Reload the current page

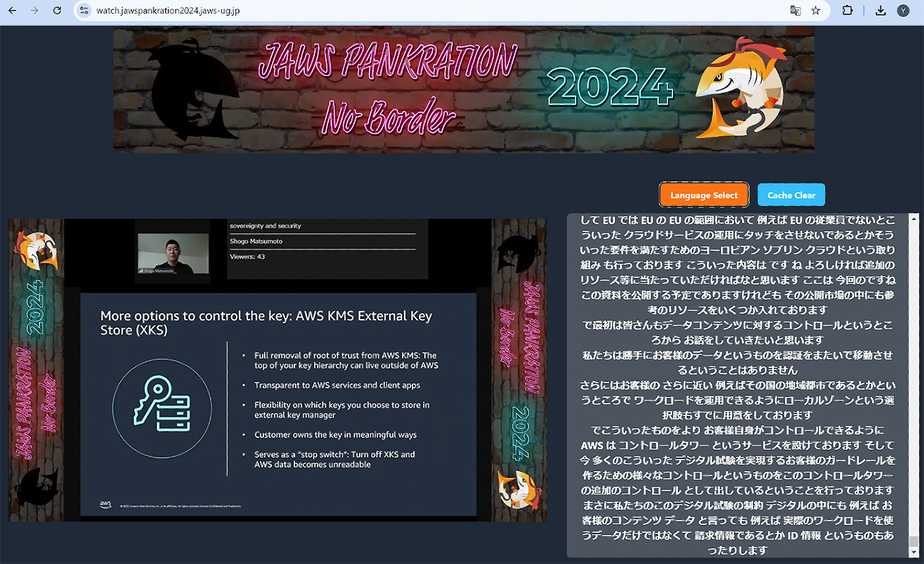click(57, 11)
